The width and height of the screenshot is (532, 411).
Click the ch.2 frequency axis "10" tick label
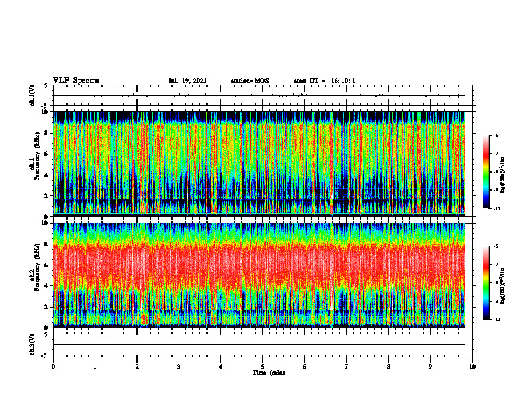(x=46, y=223)
